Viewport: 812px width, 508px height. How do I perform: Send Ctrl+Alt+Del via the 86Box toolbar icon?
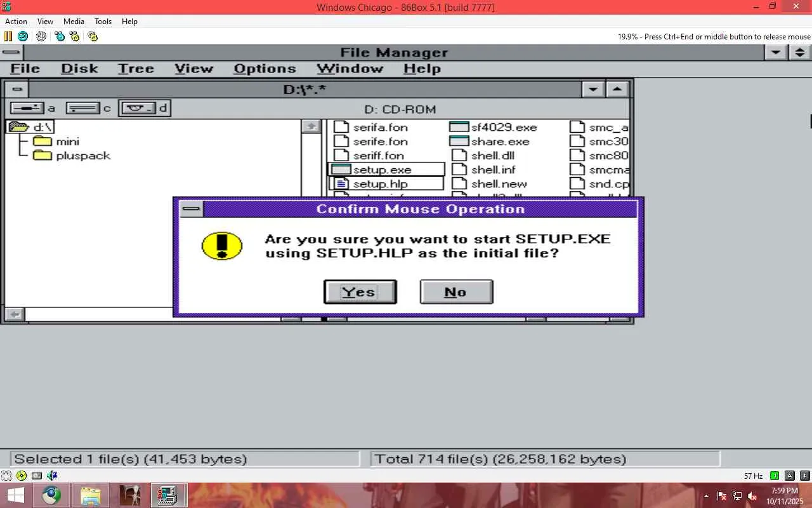60,36
